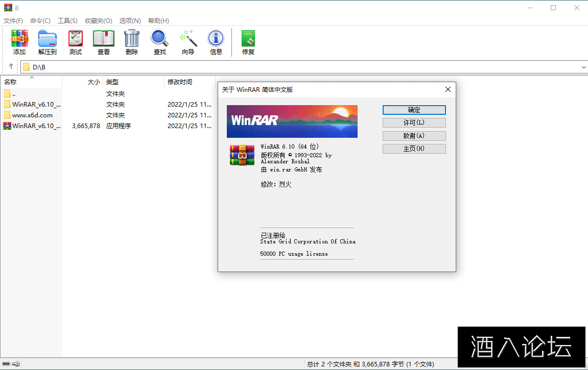The height and width of the screenshot is (370, 588).
Task: Click the WinRAR banner image in dialog
Action: [292, 121]
